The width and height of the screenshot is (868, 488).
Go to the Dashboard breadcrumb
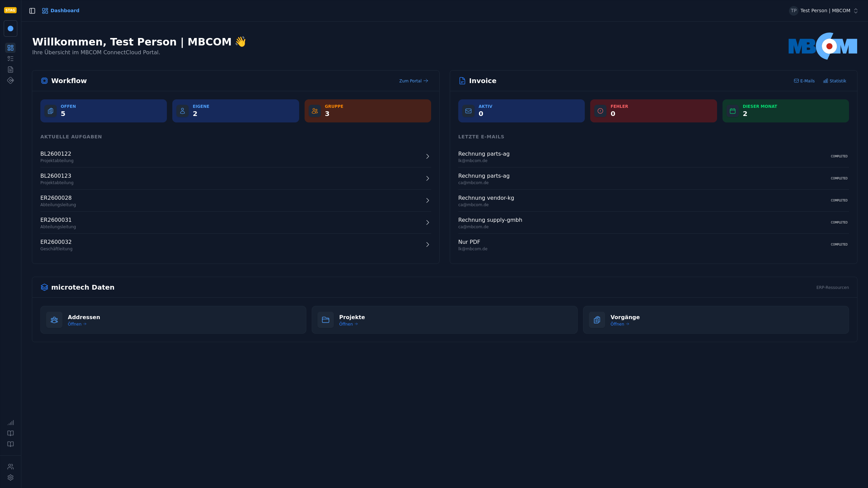point(61,11)
